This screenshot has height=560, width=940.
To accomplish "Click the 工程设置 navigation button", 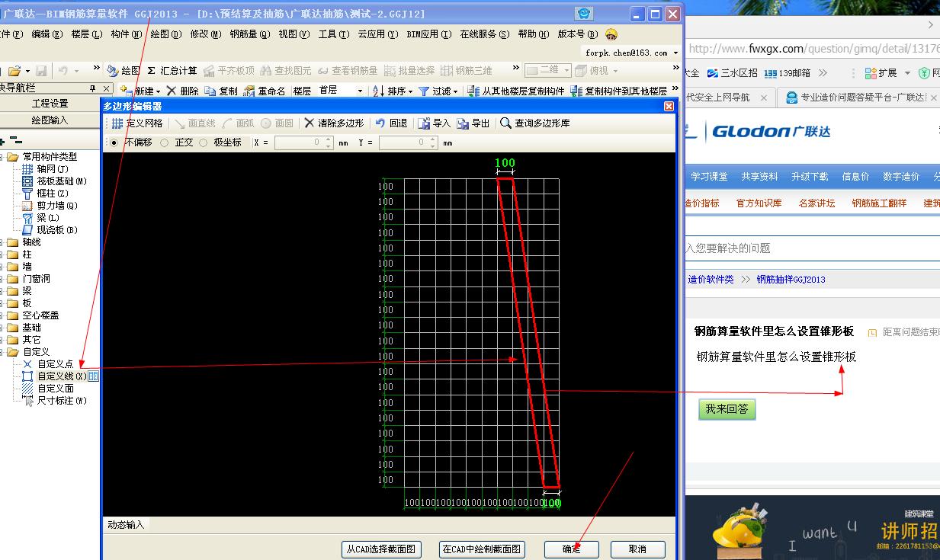I will [x=50, y=104].
